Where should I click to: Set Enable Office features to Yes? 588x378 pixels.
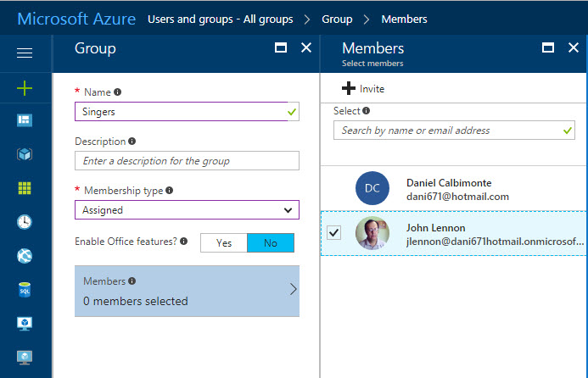(224, 243)
